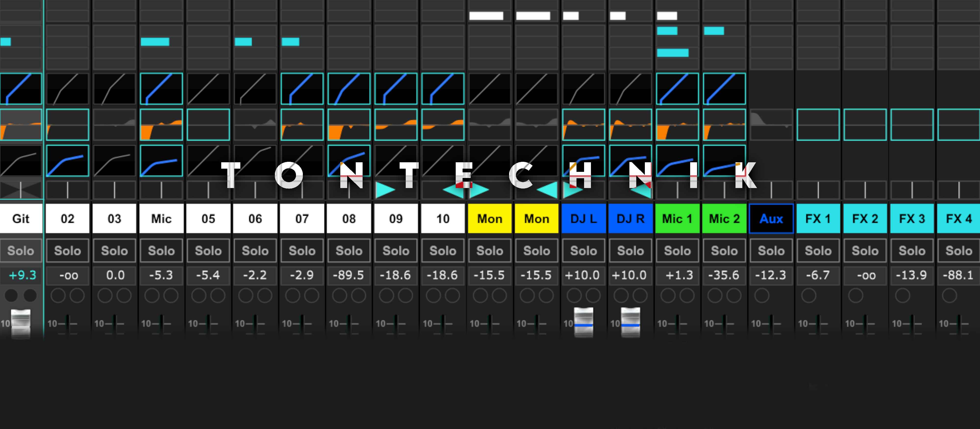Select the Git channel label
The width and height of the screenshot is (980, 429).
pos(21,218)
